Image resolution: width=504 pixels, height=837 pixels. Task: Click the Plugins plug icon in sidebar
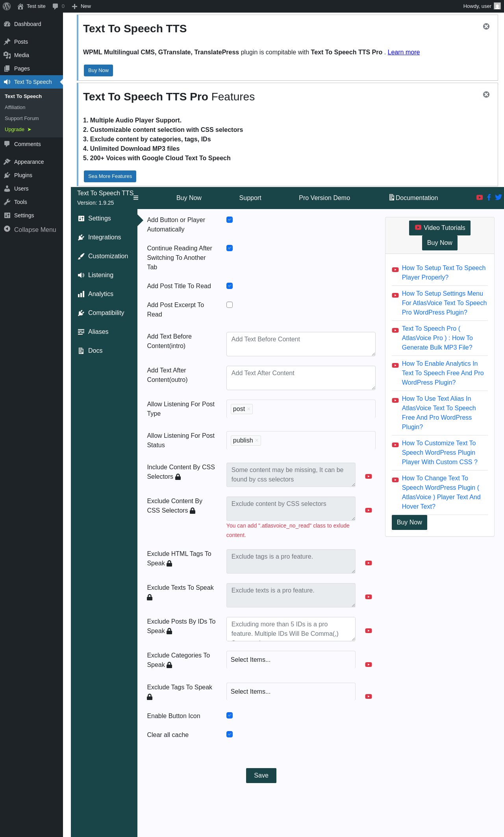7,175
